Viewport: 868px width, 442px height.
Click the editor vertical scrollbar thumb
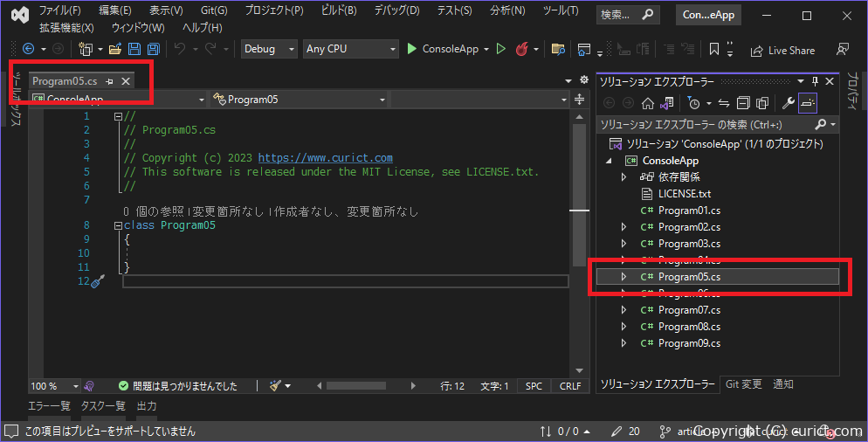click(579, 193)
